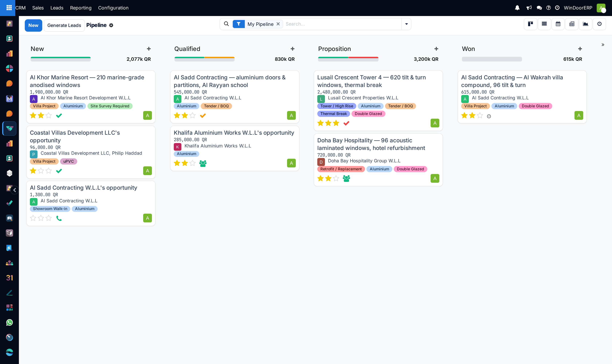Click Generate Leads button
The image size is (612, 364).
[x=64, y=25]
